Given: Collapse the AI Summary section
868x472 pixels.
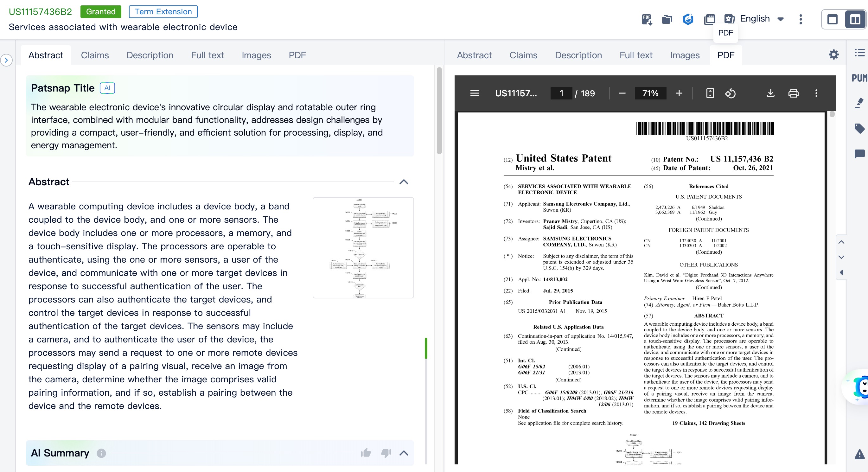Looking at the screenshot, I should coord(404,453).
